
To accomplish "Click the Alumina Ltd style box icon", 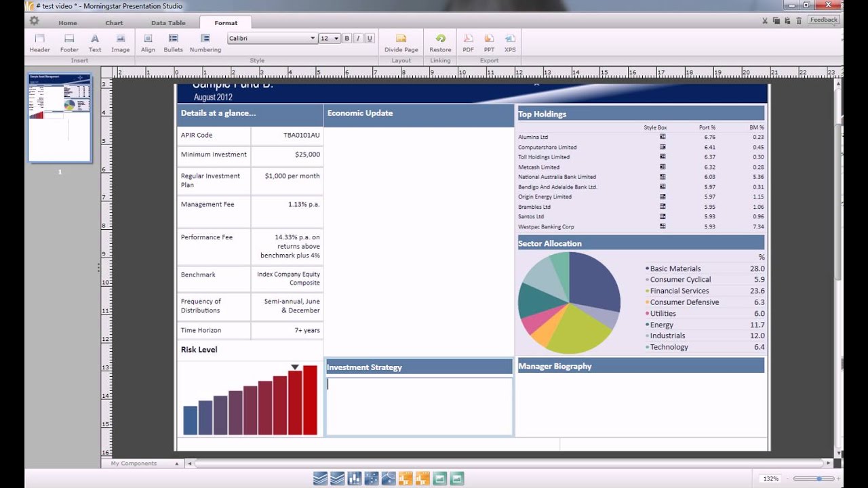I will [663, 137].
